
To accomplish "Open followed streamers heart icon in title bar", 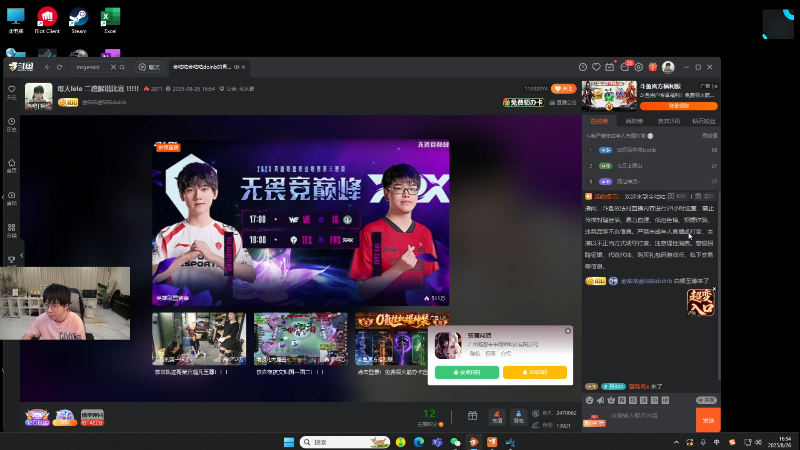I will point(596,67).
